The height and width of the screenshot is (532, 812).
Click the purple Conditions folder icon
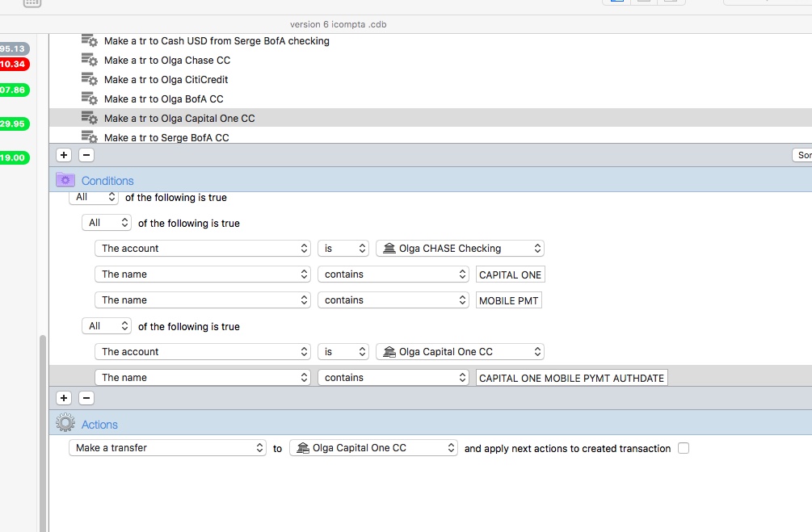[x=65, y=180]
